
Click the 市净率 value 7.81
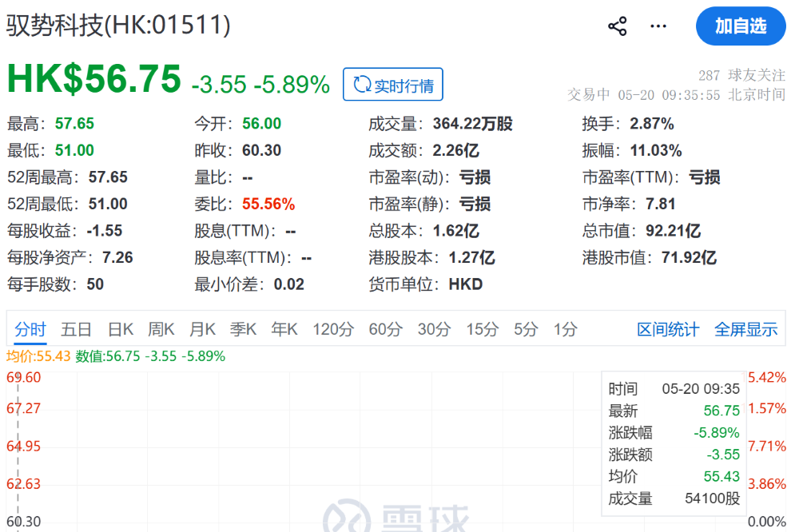tap(661, 204)
